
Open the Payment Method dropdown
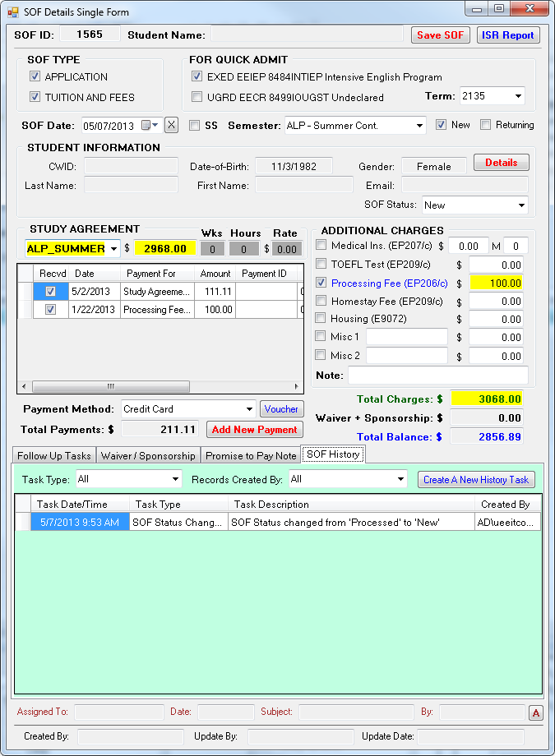tap(249, 409)
